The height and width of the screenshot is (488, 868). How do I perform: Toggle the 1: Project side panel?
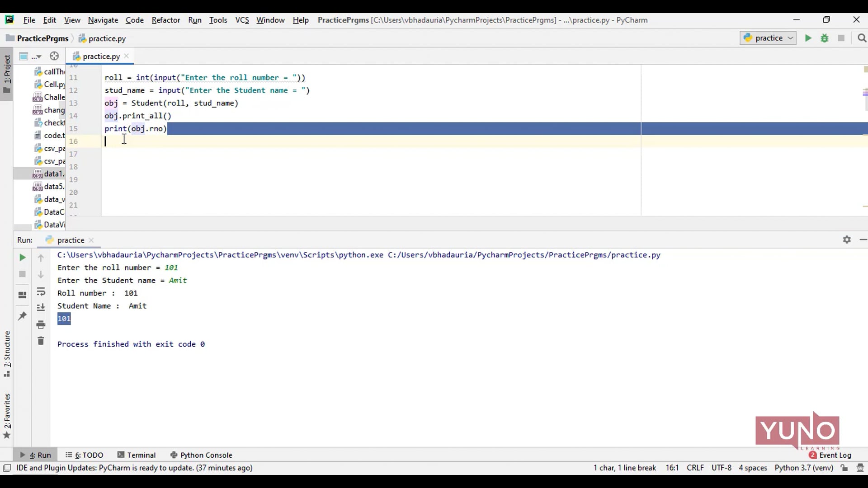tap(7, 74)
